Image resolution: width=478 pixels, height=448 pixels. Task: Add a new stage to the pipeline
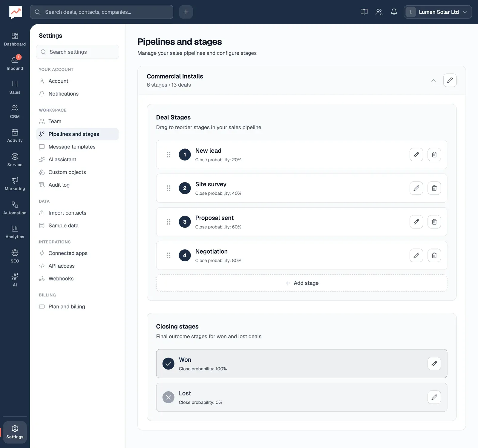pos(302,283)
